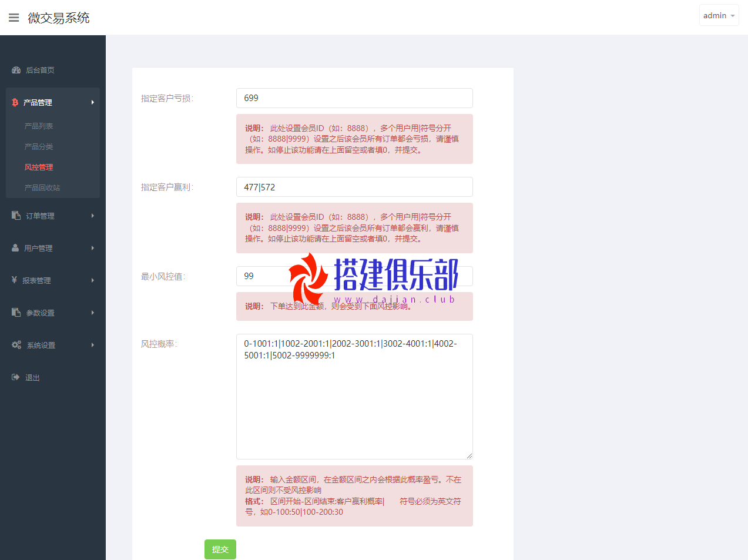Click the bitcoin icon beside 产品管理

[x=15, y=102]
